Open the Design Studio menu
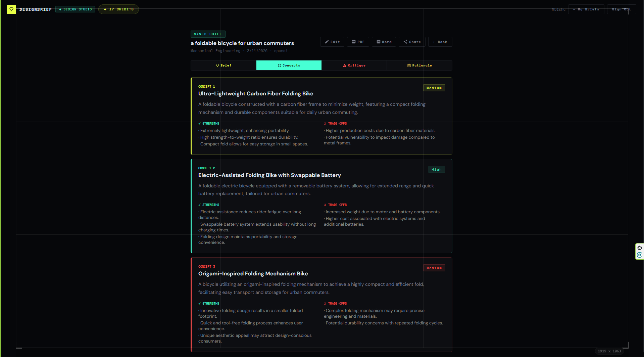The image size is (644, 357). click(75, 9)
